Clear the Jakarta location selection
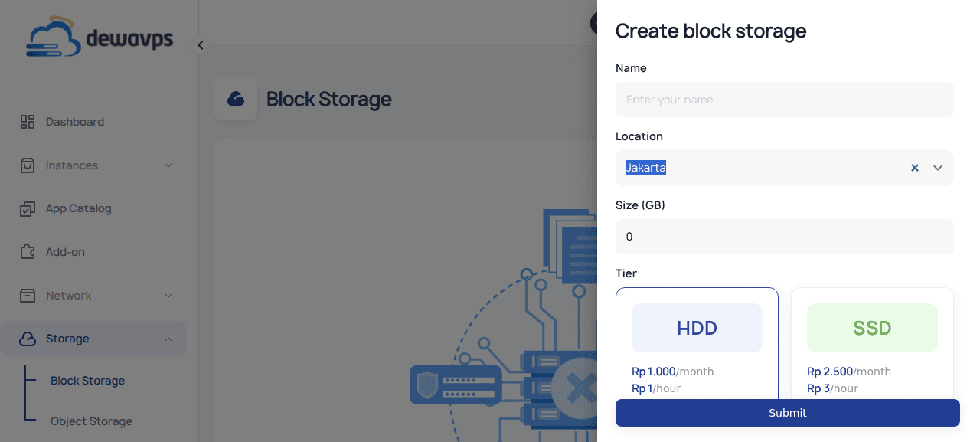 (x=914, y=167)
